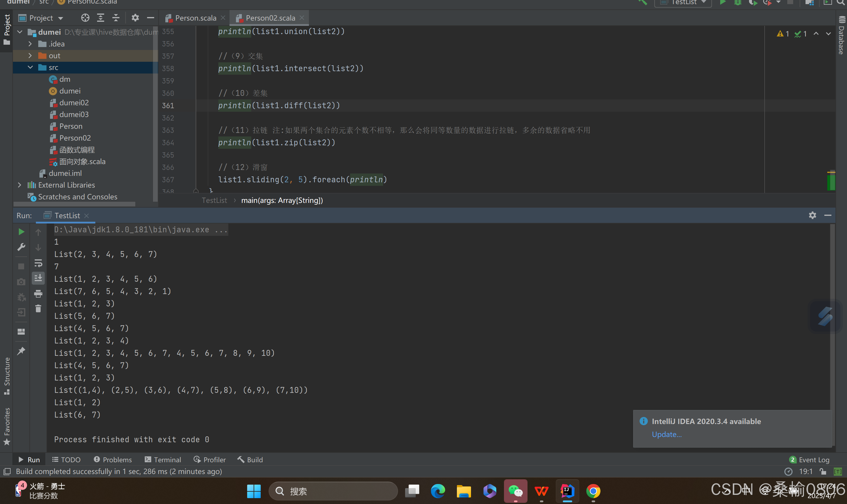Click the Print output icon in the Run panel
This screenshot has height=504, width=847.
click(38, 293)
